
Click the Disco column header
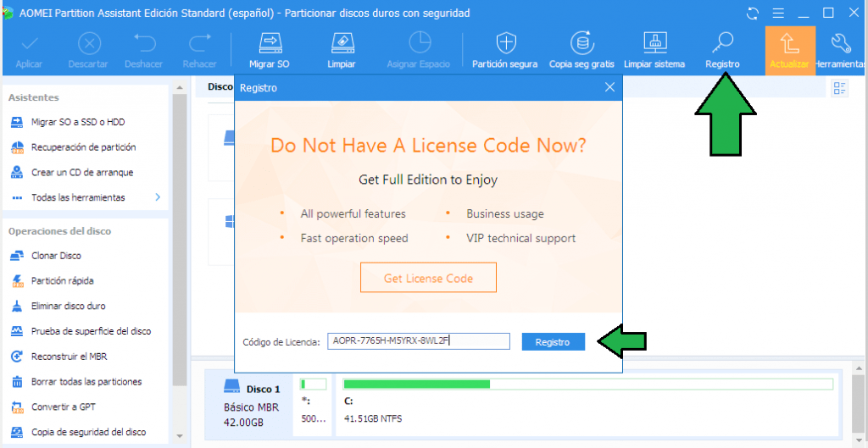(220, 87)
